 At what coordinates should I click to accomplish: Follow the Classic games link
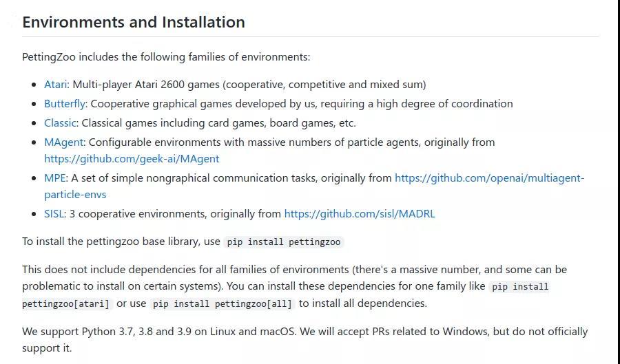[x=60, y=123]
